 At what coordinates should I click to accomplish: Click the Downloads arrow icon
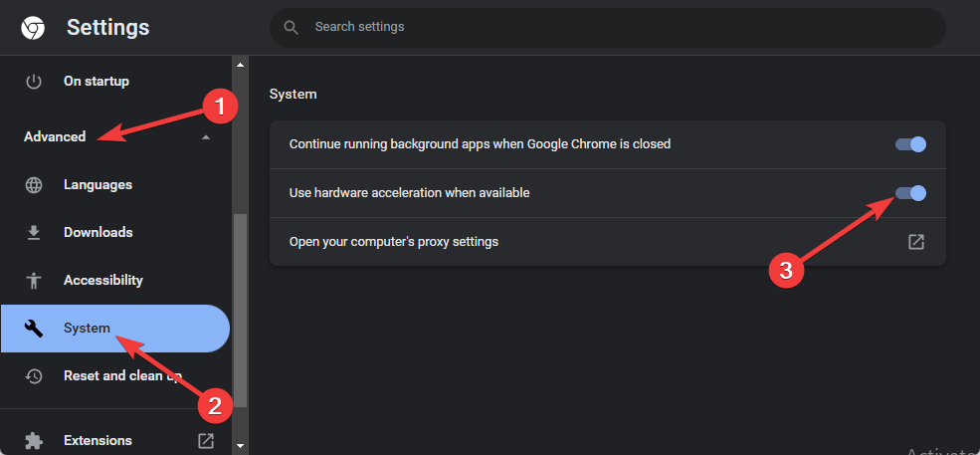tap(34, 233)
